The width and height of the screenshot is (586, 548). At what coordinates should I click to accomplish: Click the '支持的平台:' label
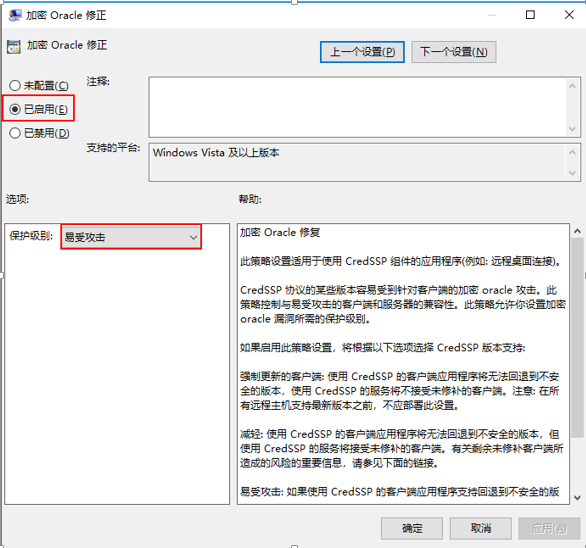pyautogui.click(x=113, y=148)
